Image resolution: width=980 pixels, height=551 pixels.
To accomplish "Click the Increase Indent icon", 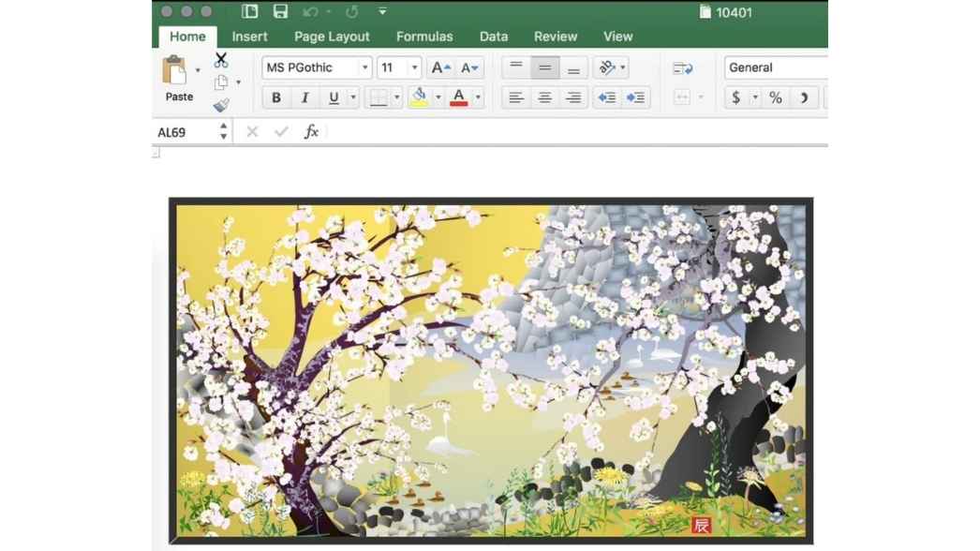I will 636,97.
